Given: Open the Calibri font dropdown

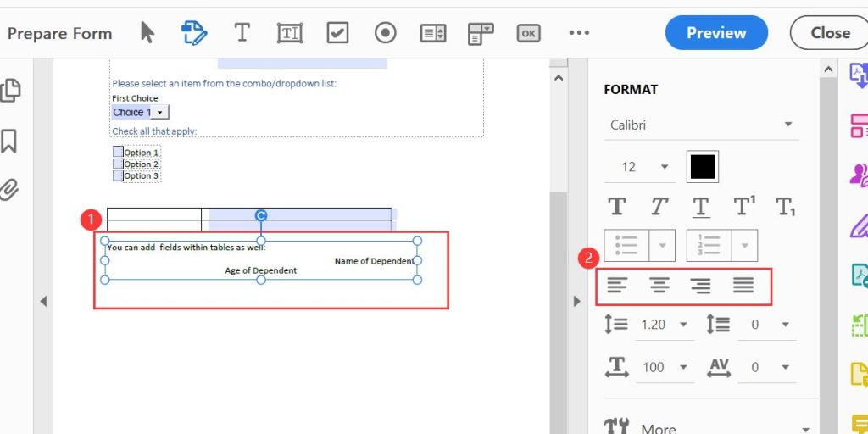Looking at the screenshot, I should (701, 125).
